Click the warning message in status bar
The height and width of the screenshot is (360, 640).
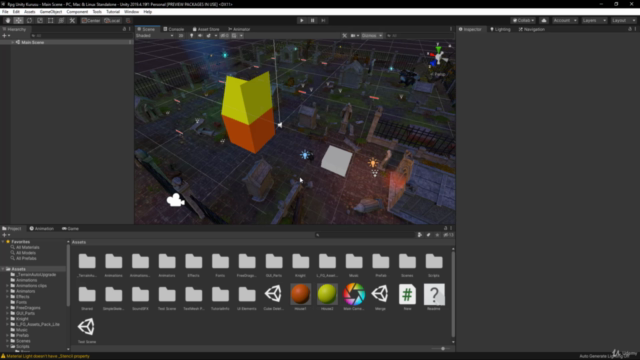[45, 356]
